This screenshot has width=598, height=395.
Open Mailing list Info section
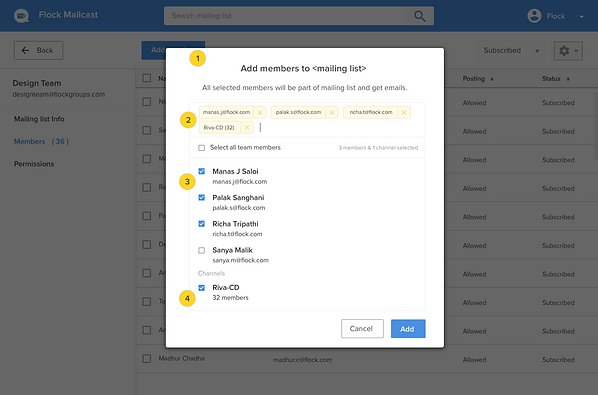(39, 119)
